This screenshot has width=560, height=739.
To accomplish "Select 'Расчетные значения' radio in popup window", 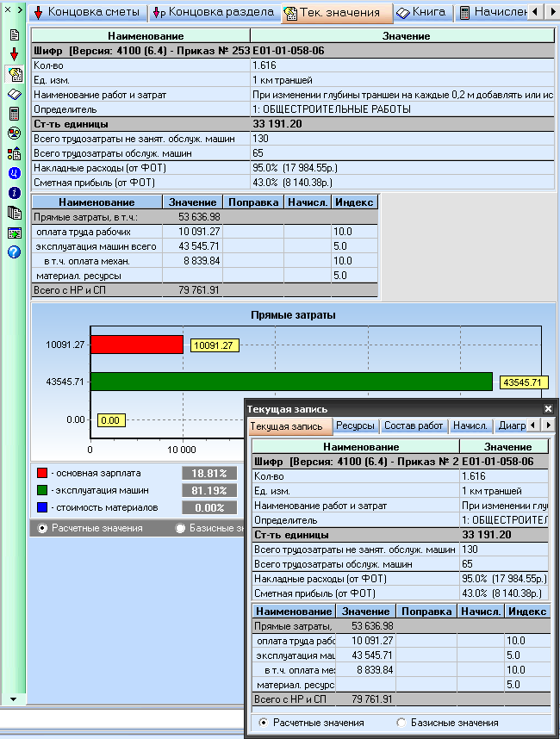I will tap(264, 723).
